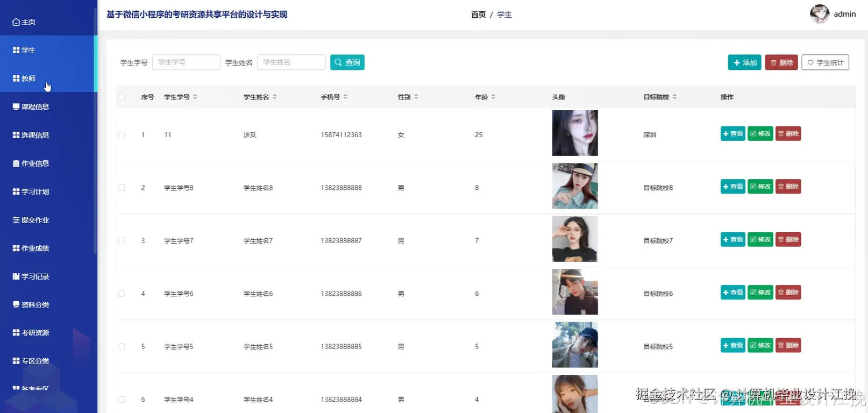Click the 首页 breadcrumb link

tap(478, 15)
